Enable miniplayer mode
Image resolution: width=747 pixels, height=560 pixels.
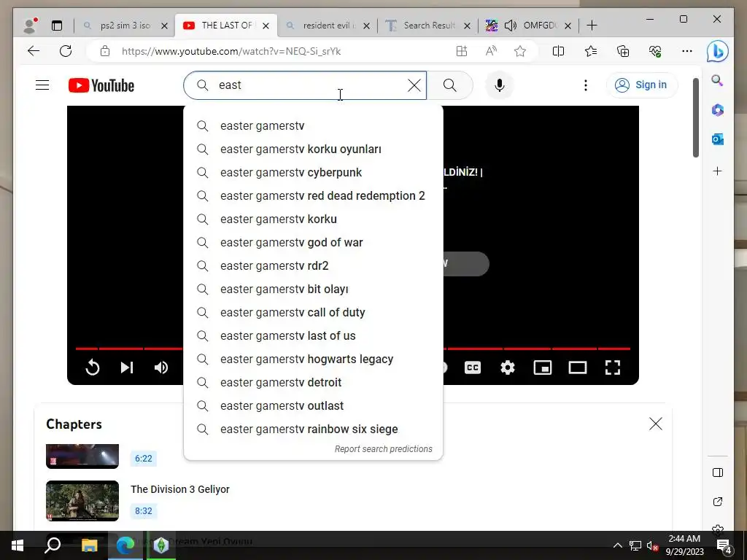pyautogui.click(x=543, y=367)
